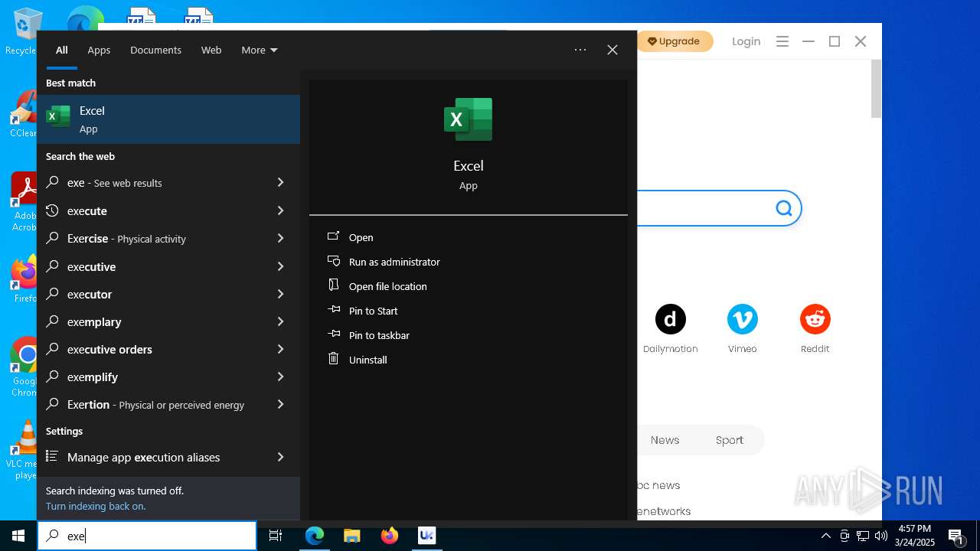Open the UK app in taskbar
The image size is (980, 551).
[x=426, y=536]
